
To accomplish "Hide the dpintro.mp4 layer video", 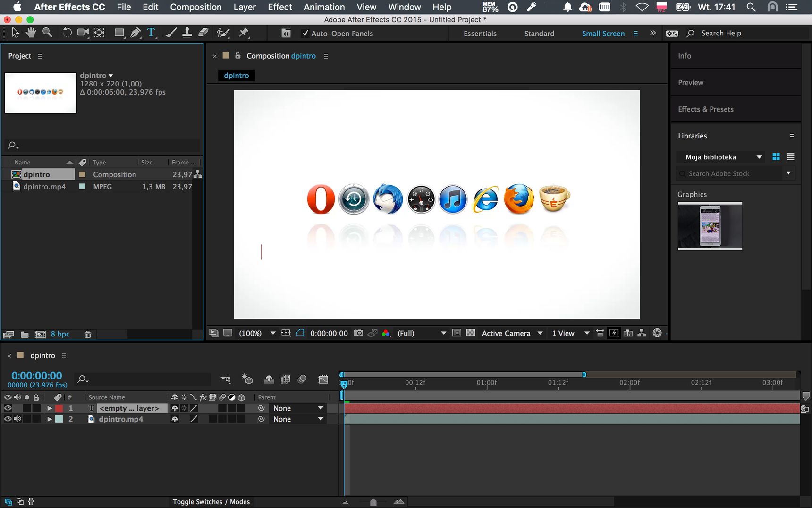I will [x=8, y=419].
